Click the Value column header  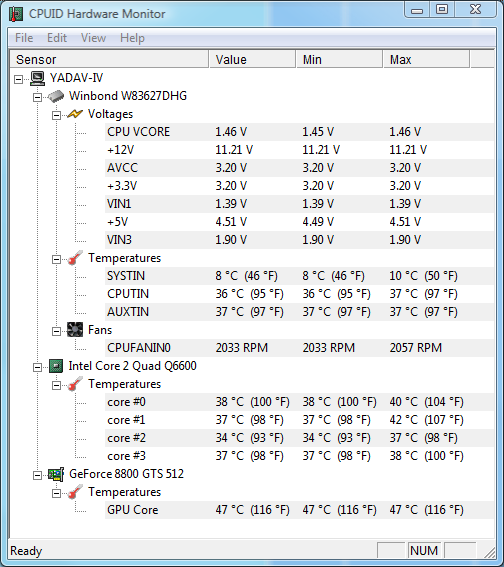252,59
